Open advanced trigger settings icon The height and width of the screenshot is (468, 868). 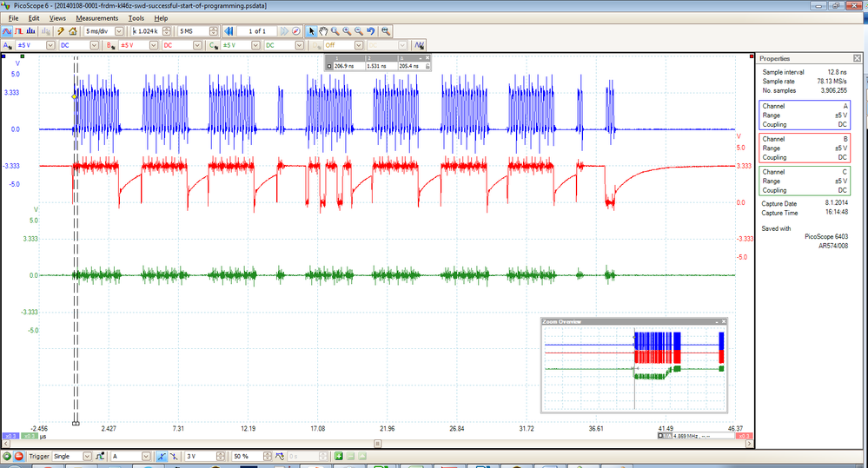click(x=100, y=457)
